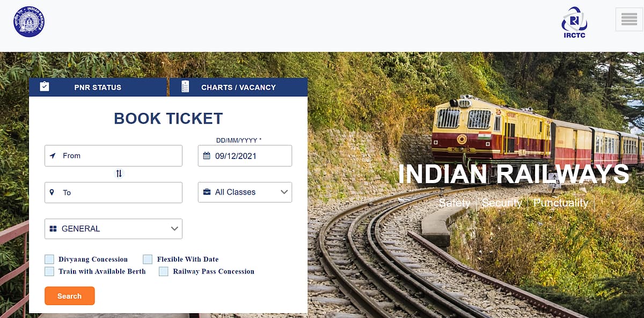Click the navigation arrow icon in From field

coord(52,156)
